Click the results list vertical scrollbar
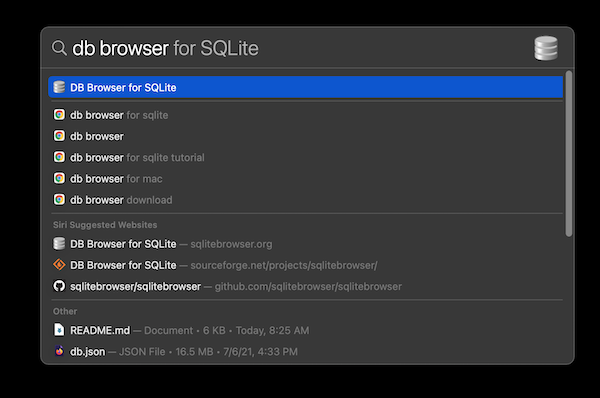 point(569,153)
